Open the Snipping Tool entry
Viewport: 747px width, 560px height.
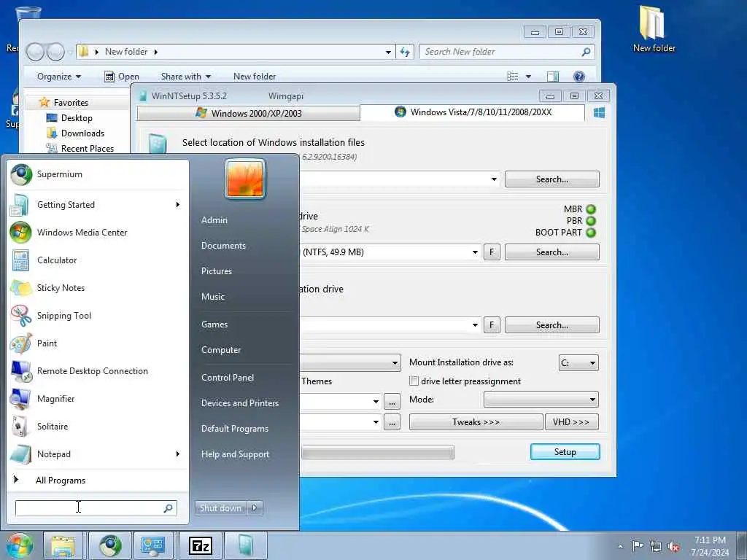pos(98,315)
